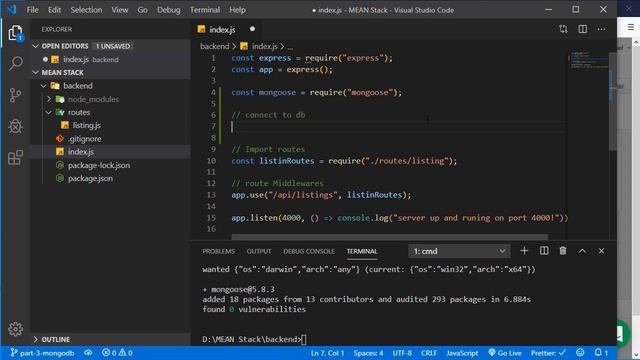The height and width of the screenshot is (360, 640).
Task: Kill the terminal with trash icon
Action: 563,251
